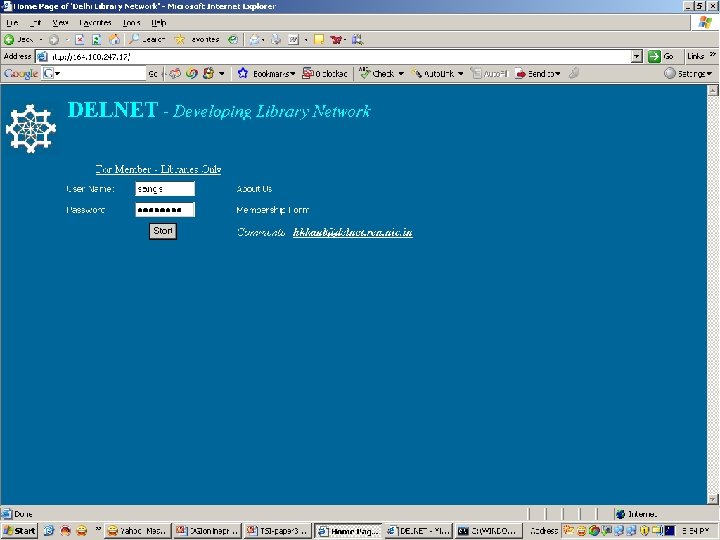
Task: Click the AutoFill button
Action: pyautogui.click(x=490, y=73)
